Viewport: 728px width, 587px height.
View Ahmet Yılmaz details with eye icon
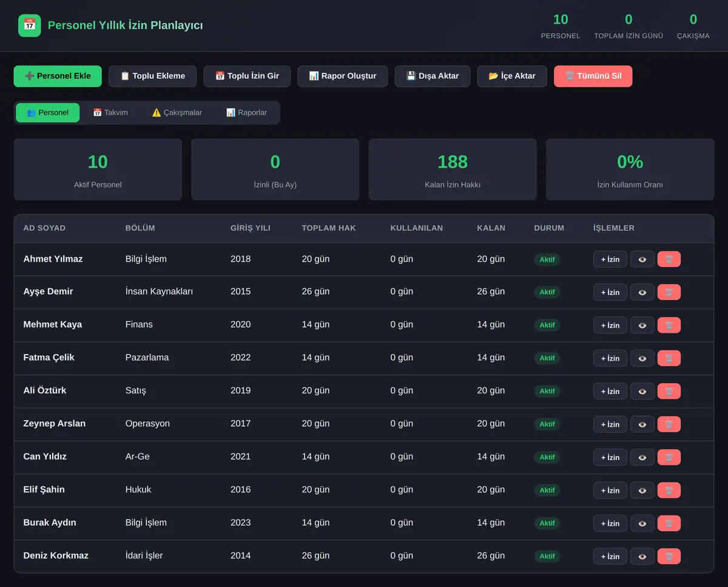(x=642, y=259)
